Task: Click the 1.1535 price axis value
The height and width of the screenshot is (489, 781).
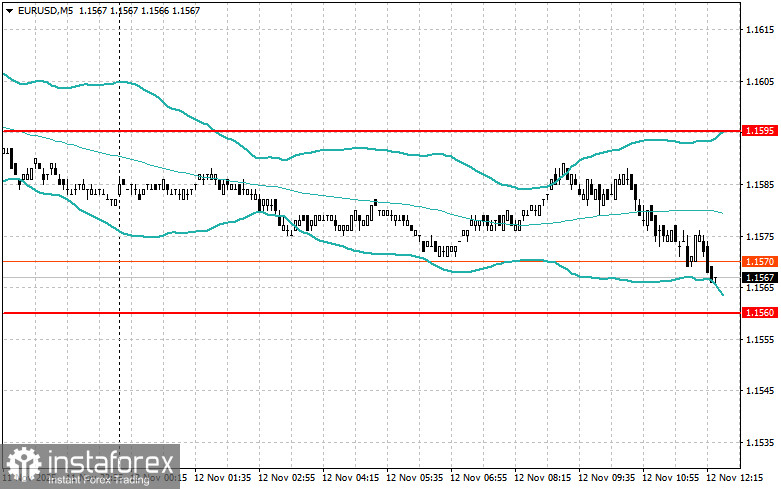Action: [760, 443]
